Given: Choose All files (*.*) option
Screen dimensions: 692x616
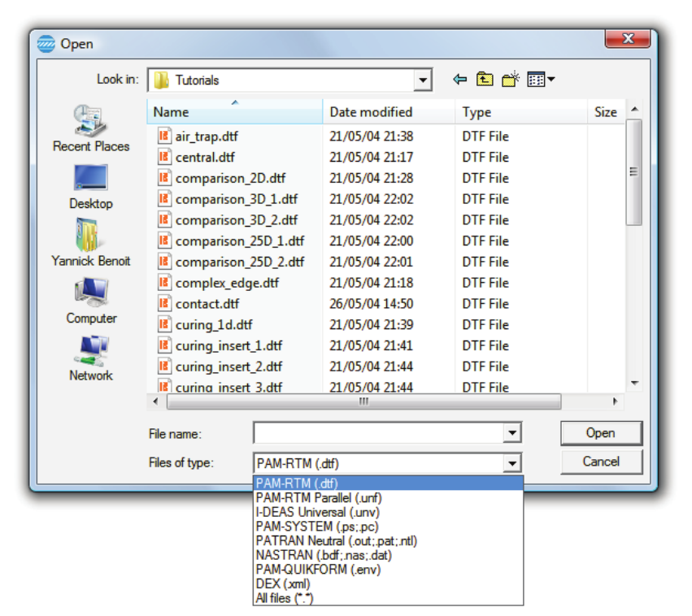Looking at the screenshot, I should click(389, 598).
